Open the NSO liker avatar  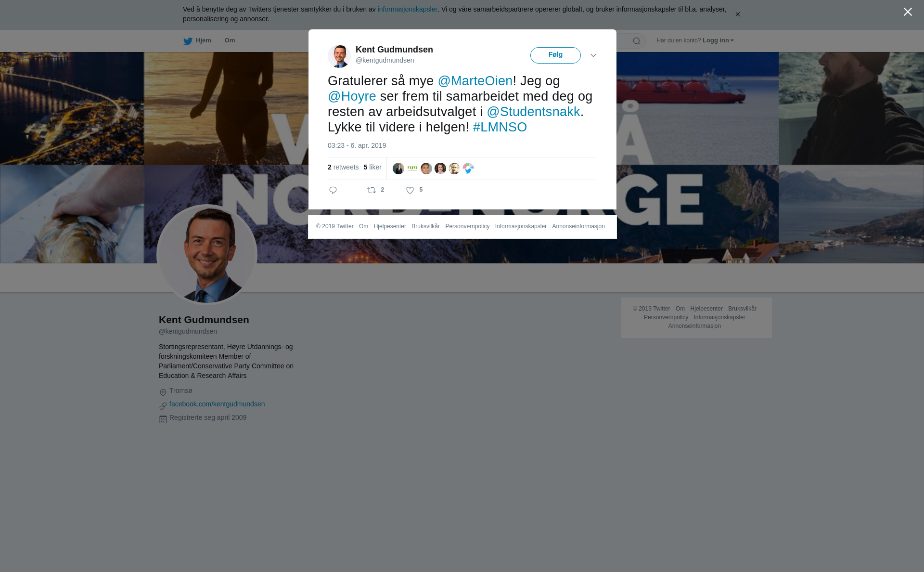coord(412,168)
